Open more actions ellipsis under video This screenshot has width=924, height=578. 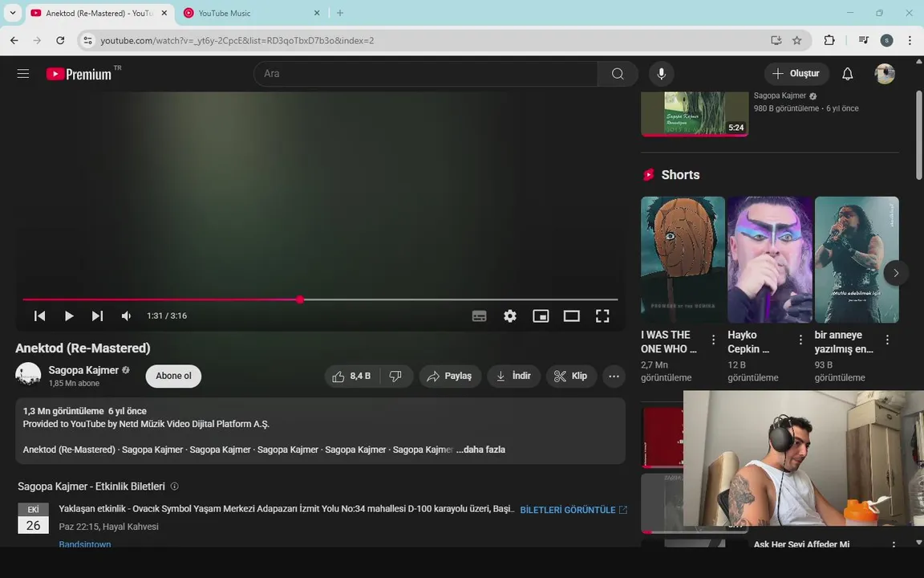(x=614, y=376)
